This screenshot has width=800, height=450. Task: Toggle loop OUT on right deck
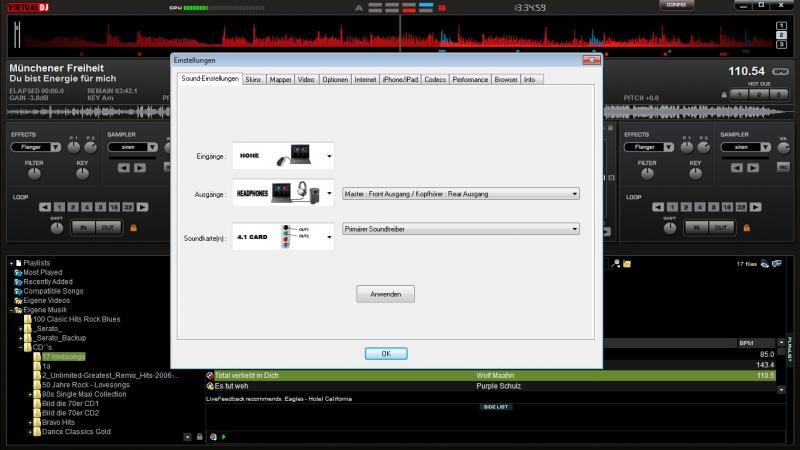pyautogui.click(x=719, y=228)
